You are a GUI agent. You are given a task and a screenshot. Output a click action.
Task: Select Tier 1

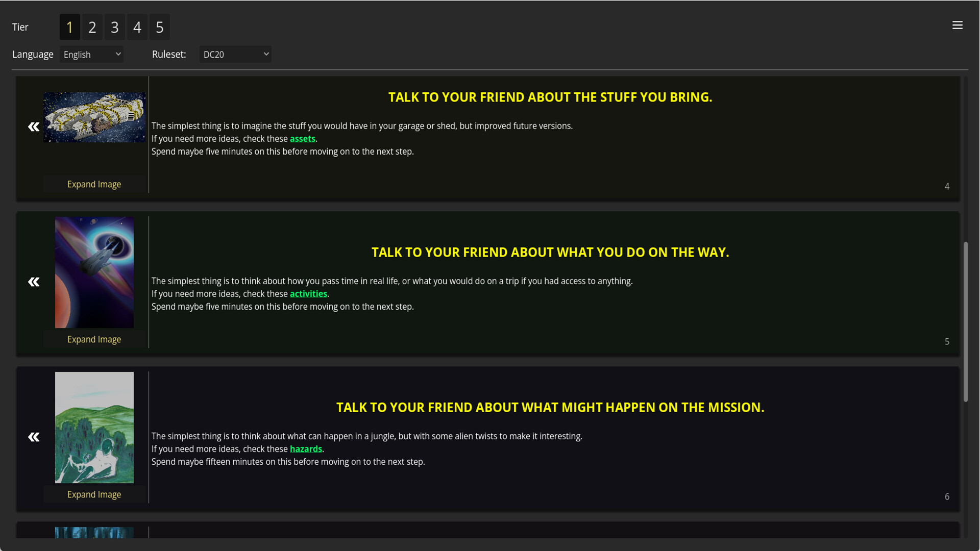point(69,27)
